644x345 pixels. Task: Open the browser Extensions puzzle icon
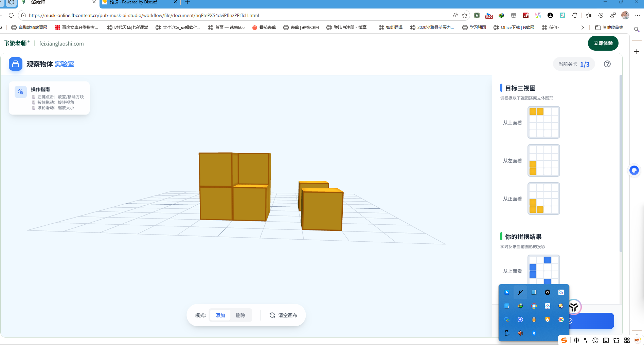[575, 15]
